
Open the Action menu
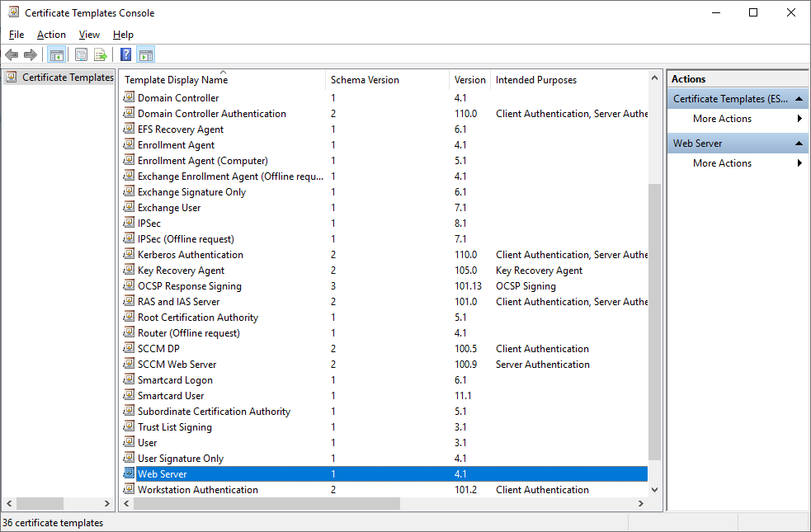click(51, 35)
